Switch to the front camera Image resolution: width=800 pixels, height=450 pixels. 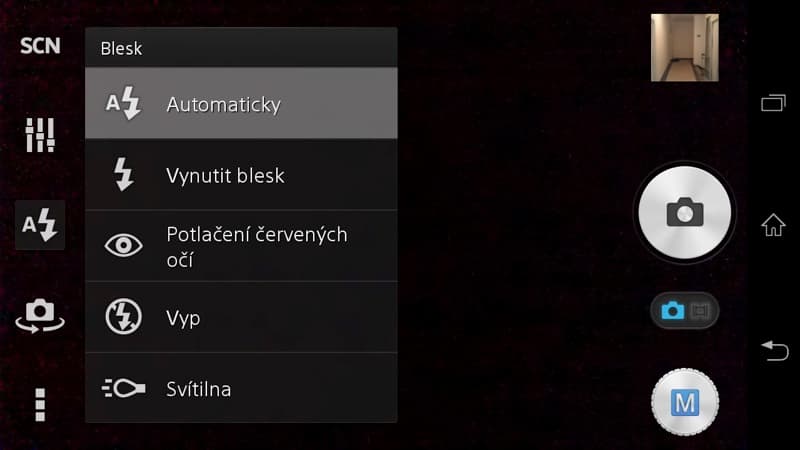click(40, 315)
